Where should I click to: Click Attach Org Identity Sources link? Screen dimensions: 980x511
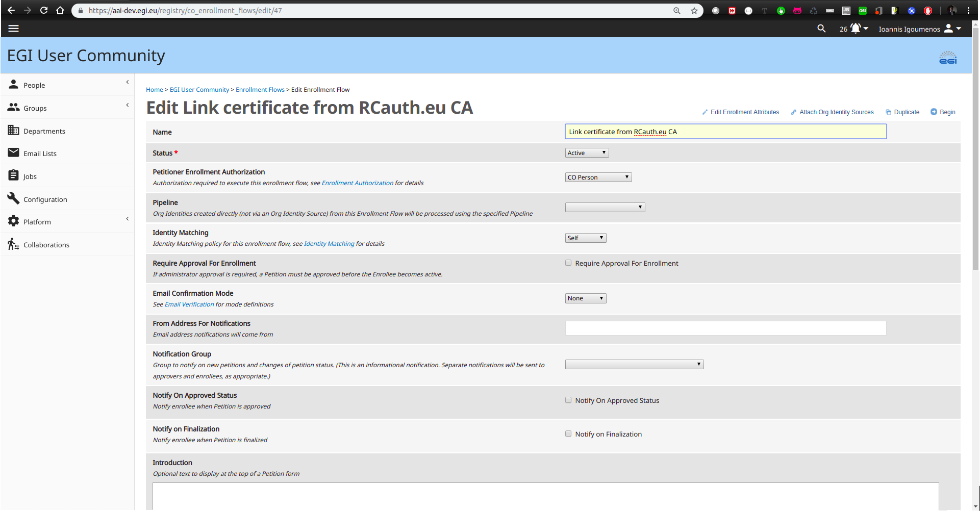(832, 112)
